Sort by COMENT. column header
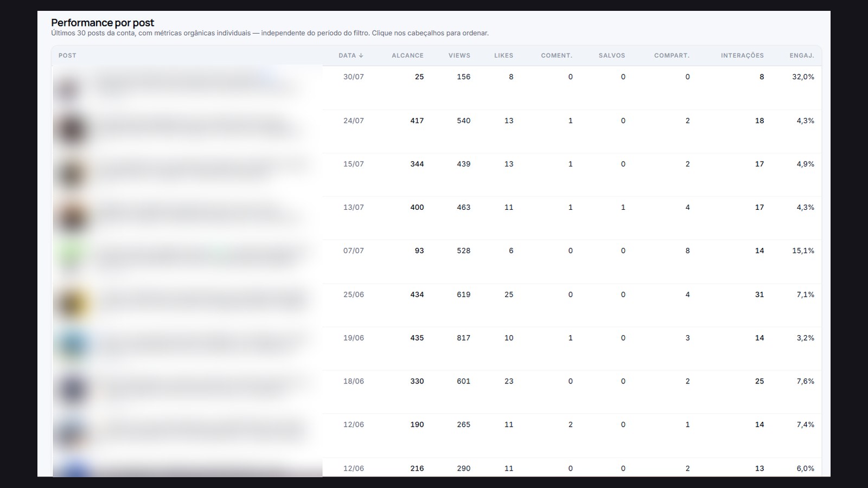 click(x=557, y=55)
